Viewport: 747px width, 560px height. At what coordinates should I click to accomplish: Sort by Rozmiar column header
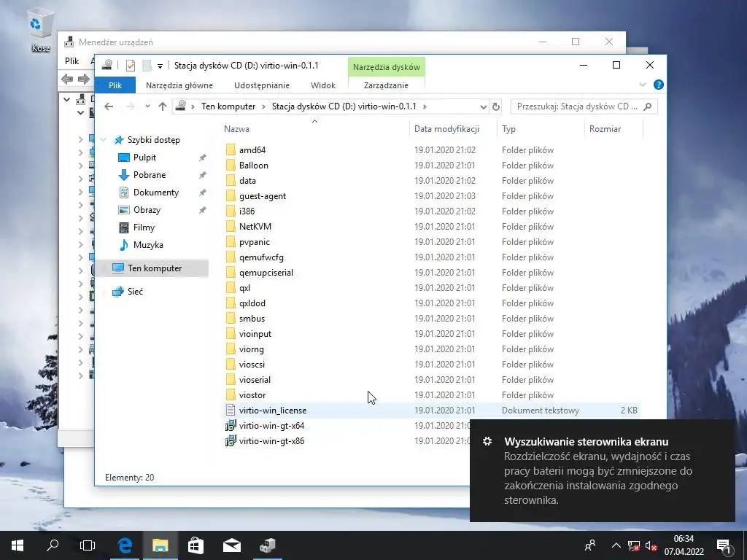pos(614,129)
